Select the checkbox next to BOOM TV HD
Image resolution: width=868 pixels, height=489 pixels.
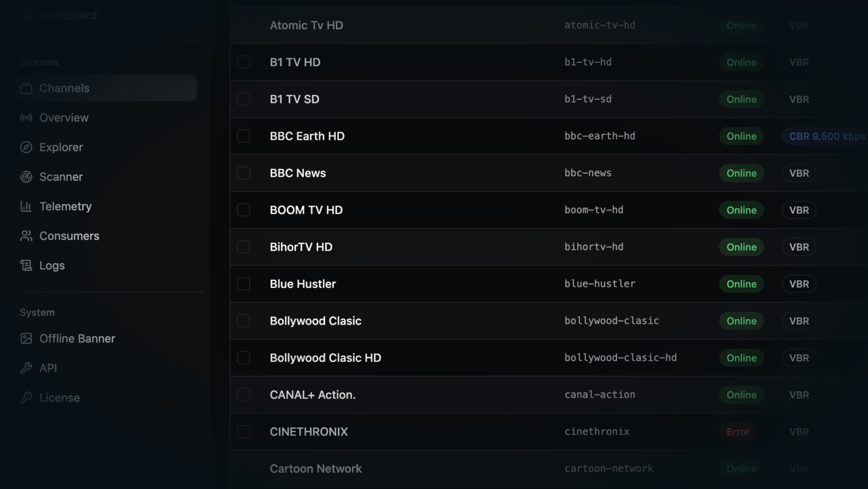pyautogui.click(x=243, y=210)
